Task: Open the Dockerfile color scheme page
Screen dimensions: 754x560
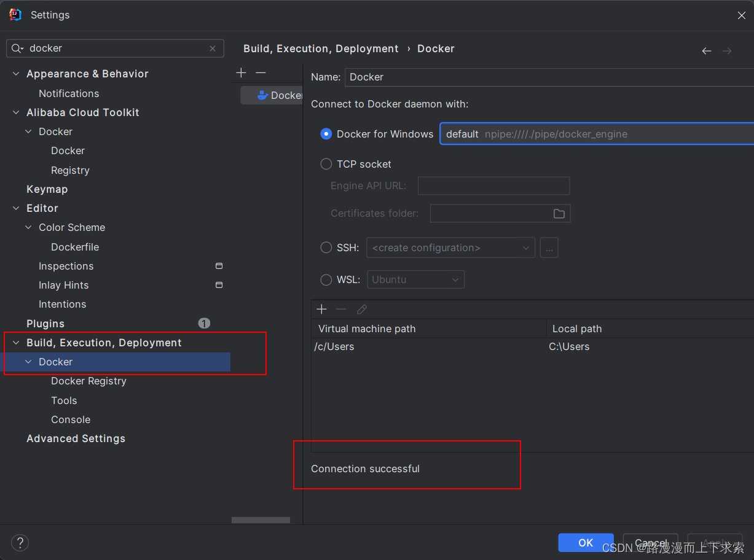Action: click(75, 247)
